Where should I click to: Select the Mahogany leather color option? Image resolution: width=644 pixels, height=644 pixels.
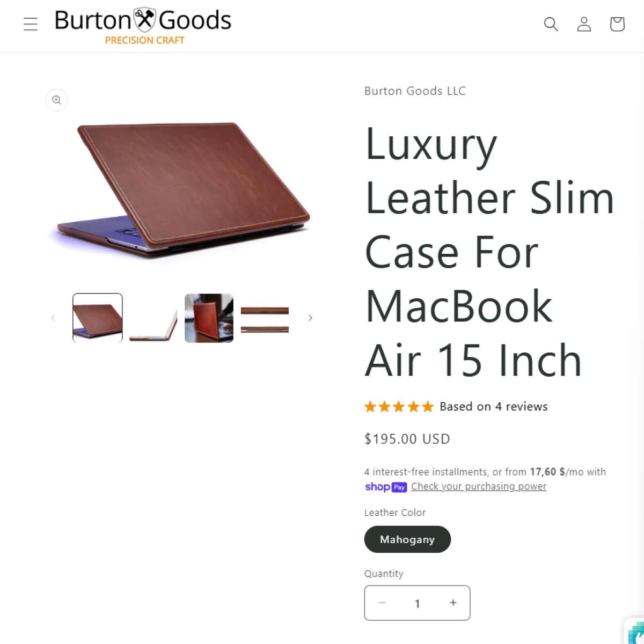coord(407,539)
